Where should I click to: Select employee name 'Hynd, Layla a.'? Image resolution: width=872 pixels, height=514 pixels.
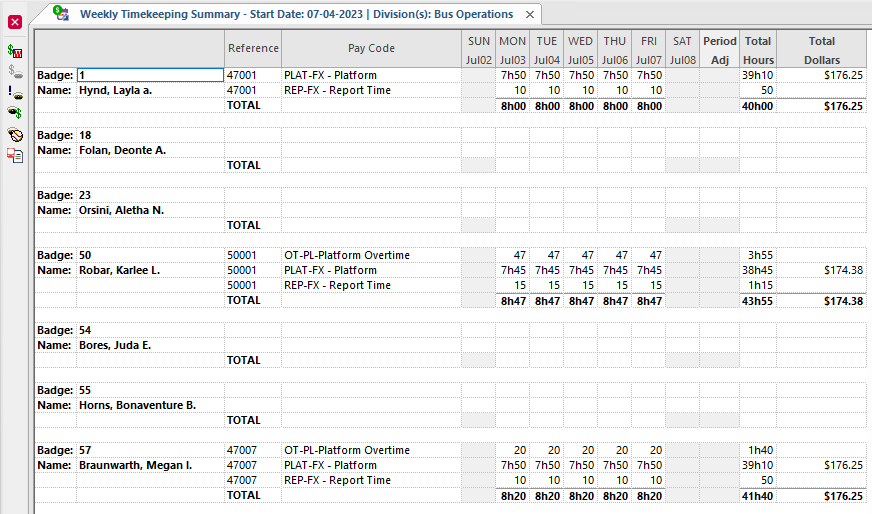115,90
